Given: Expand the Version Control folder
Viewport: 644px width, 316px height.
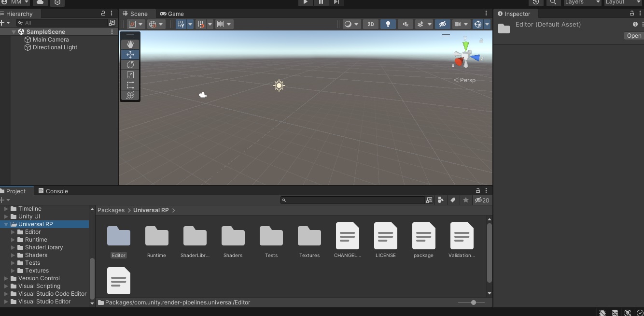Looking at the screenshot, I should coord(6,278).
